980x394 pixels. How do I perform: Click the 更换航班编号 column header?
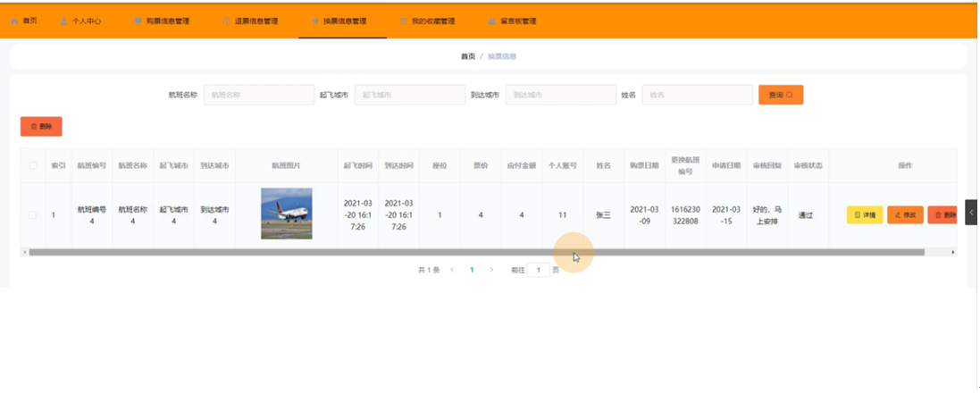pyautogui.click(x=685, y=166)
